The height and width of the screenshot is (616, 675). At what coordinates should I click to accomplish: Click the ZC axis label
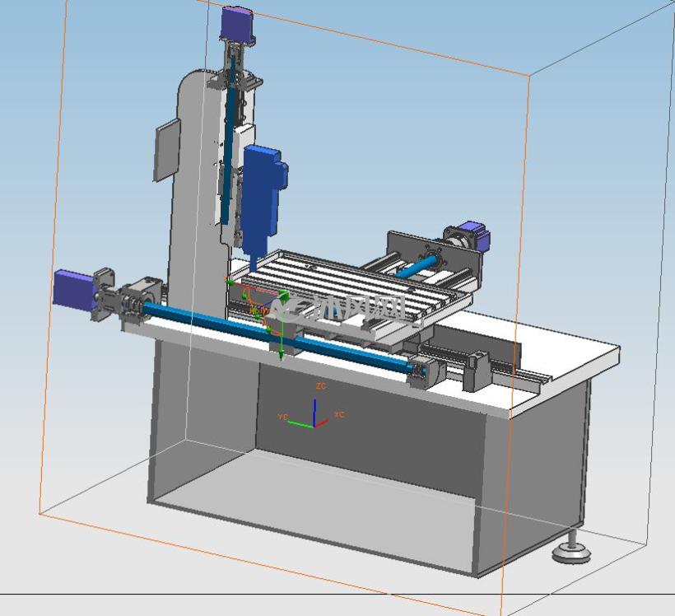click(321, 386)
